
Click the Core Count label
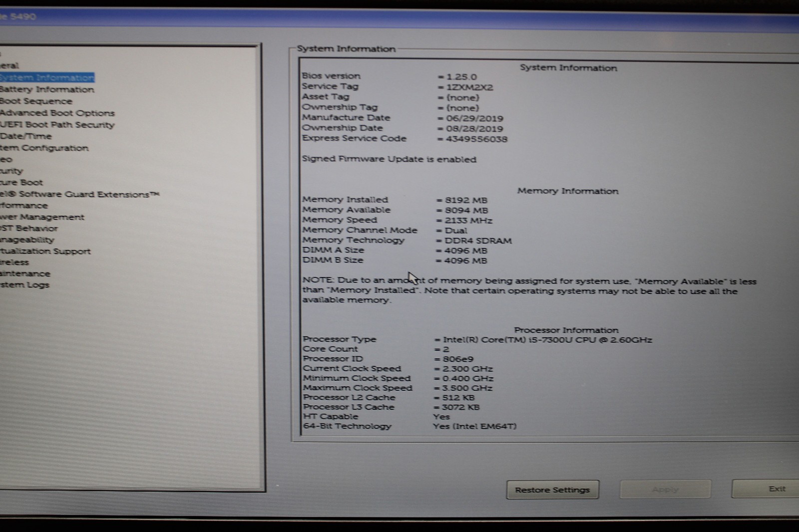pos(330,349)
